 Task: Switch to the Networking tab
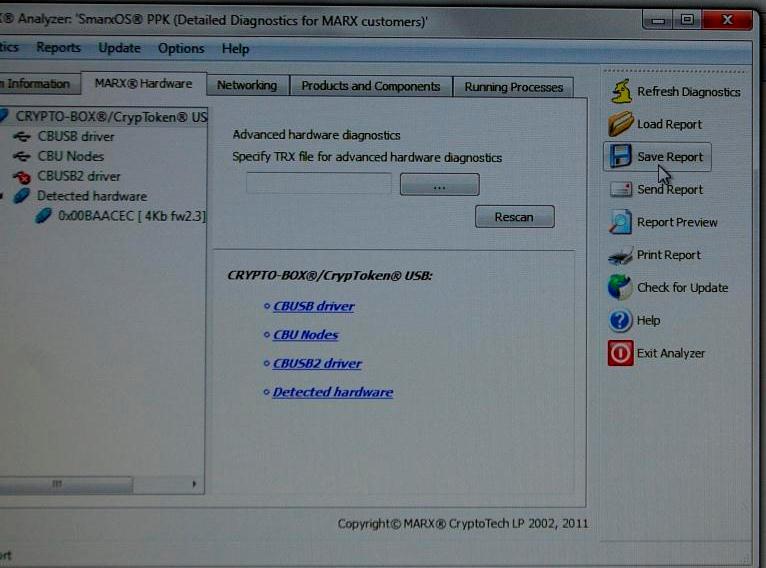coord(247,85)
